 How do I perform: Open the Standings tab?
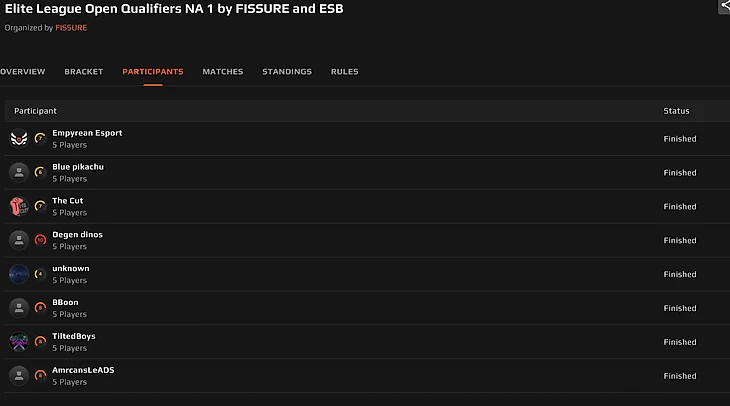287,72
